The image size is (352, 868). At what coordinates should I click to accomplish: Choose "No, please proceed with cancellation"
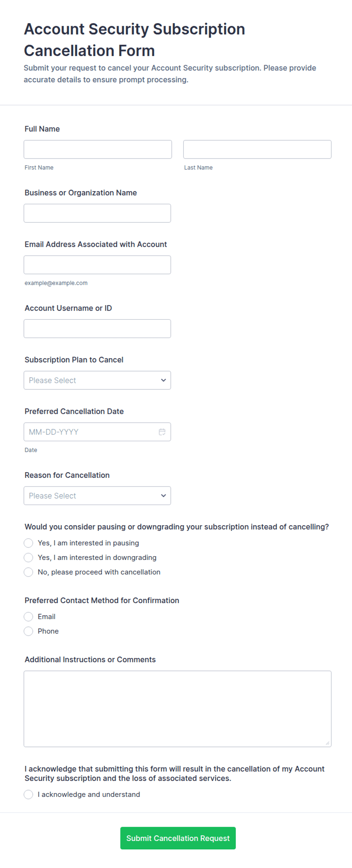[x=28, y=572]
